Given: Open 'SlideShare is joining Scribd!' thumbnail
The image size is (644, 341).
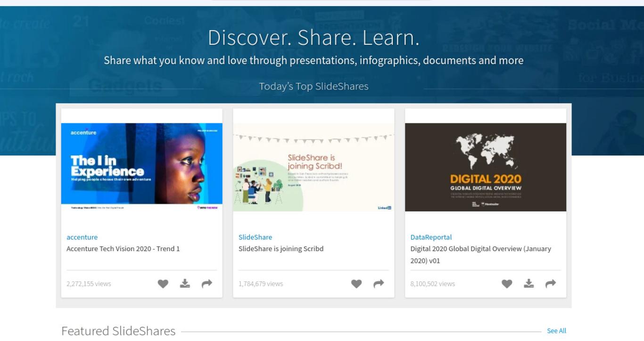Looking at the screenshot, I should (314, 167).
